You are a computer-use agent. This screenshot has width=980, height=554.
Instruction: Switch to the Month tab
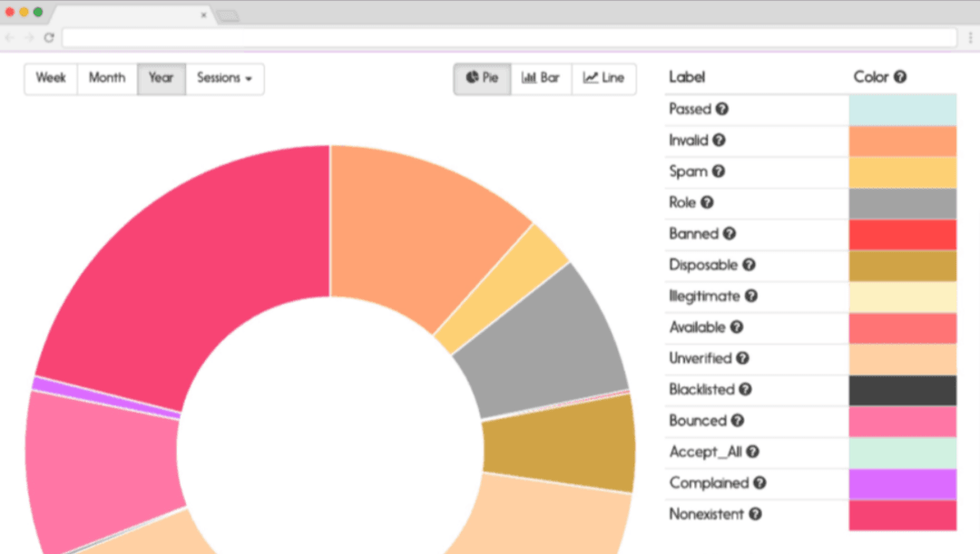click(x=106, y=79)
